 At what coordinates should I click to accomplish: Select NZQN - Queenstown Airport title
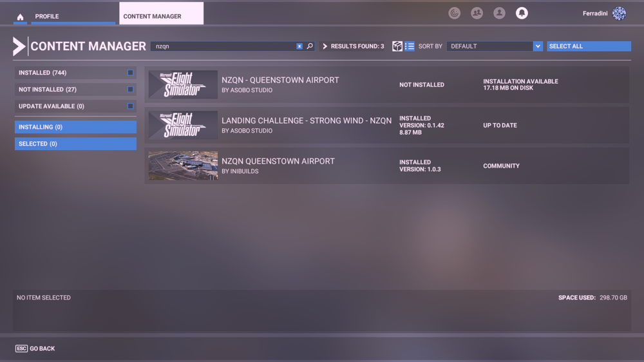tap(280, 80)
